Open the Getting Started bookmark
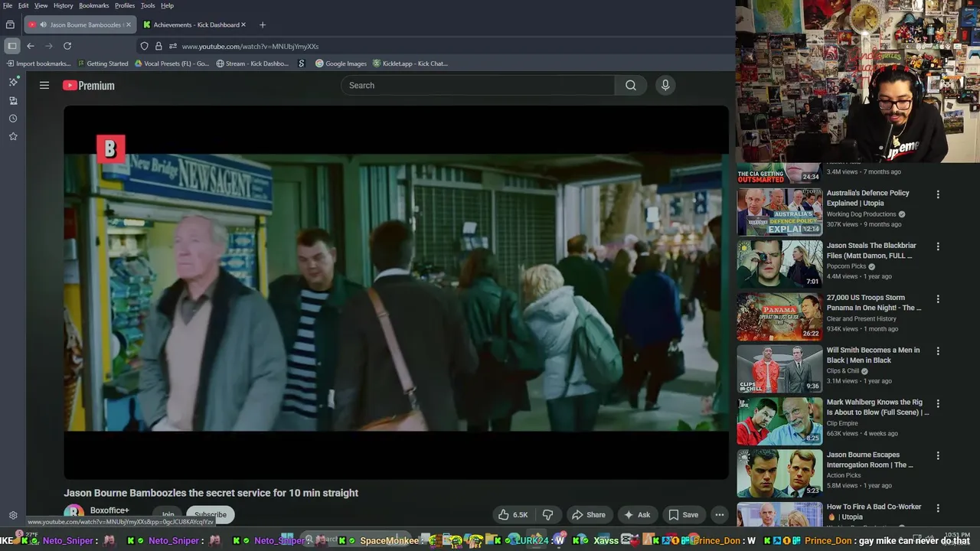The image size is (980, 551). pyautogui.click(x=103, y=64)
